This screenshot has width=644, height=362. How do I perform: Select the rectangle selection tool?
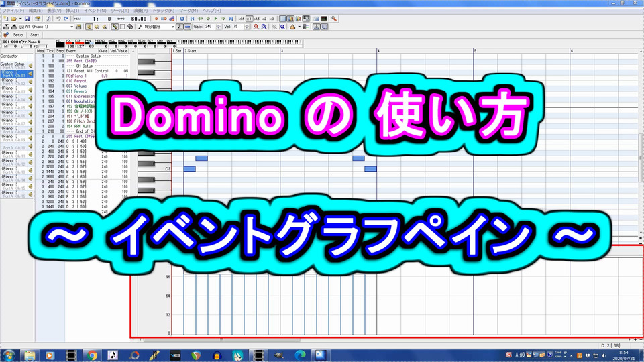tap(122, 27)
